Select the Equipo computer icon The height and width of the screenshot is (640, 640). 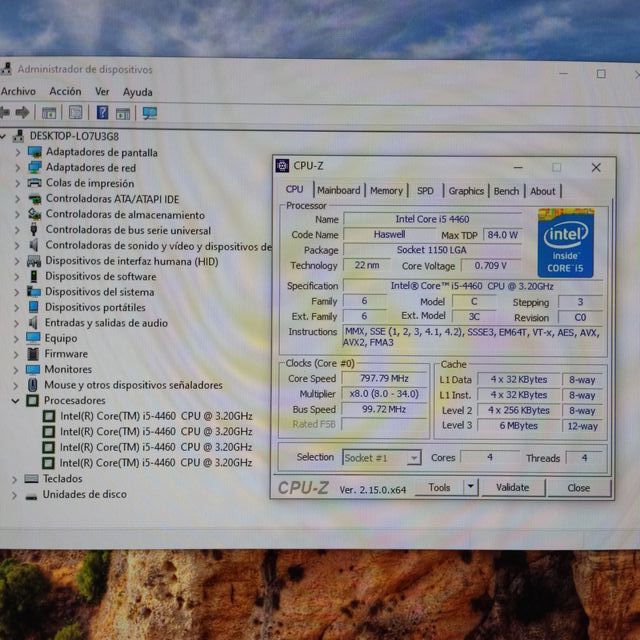(x=33, y=338)
